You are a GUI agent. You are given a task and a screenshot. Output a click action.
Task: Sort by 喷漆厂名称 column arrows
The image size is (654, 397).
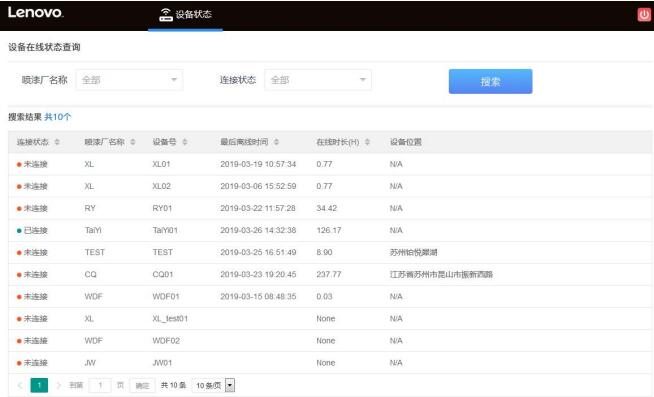(x=133, y=142)
